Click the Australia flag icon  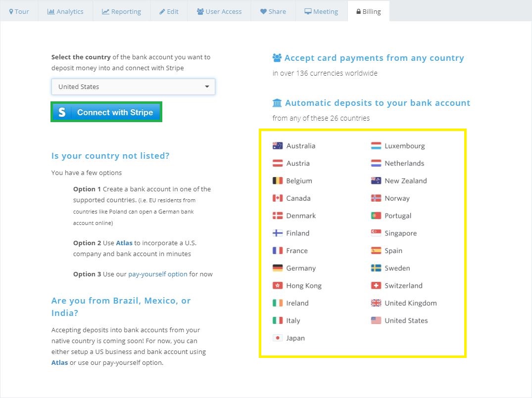278,146
